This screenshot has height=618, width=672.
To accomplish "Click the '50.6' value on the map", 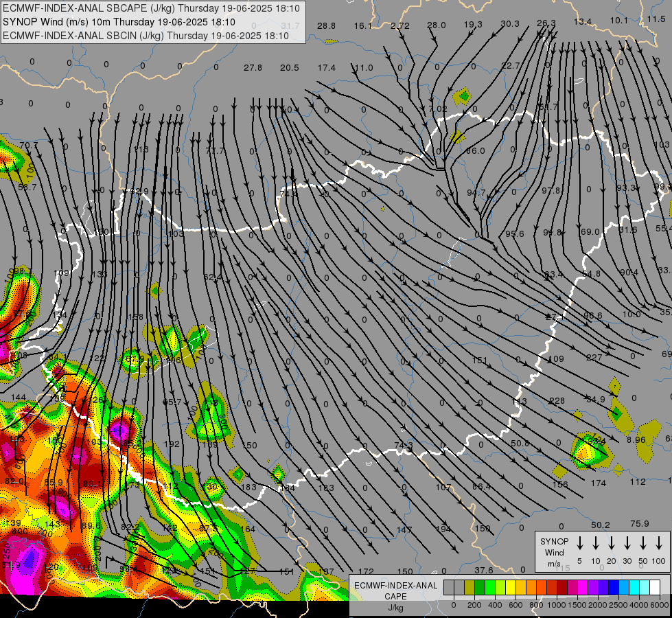I will point(520,444).
